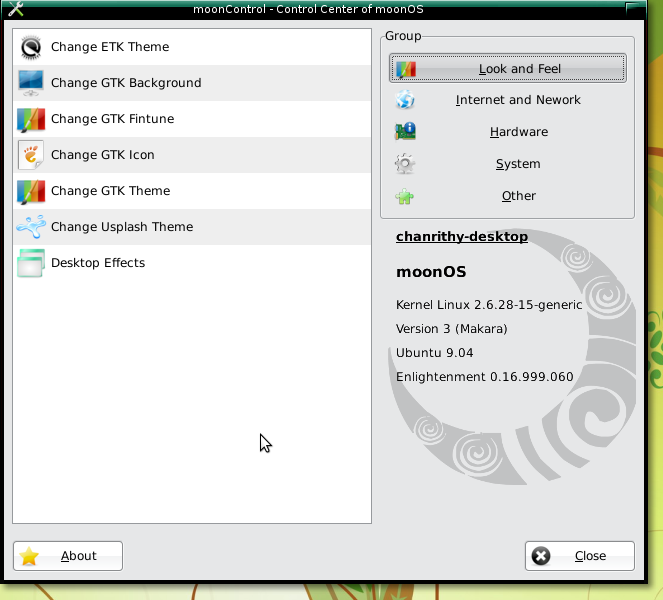Click the green puzzle piece Other icon
The width and height of the screenshot is (663, 600).
[x=405, y=196]
